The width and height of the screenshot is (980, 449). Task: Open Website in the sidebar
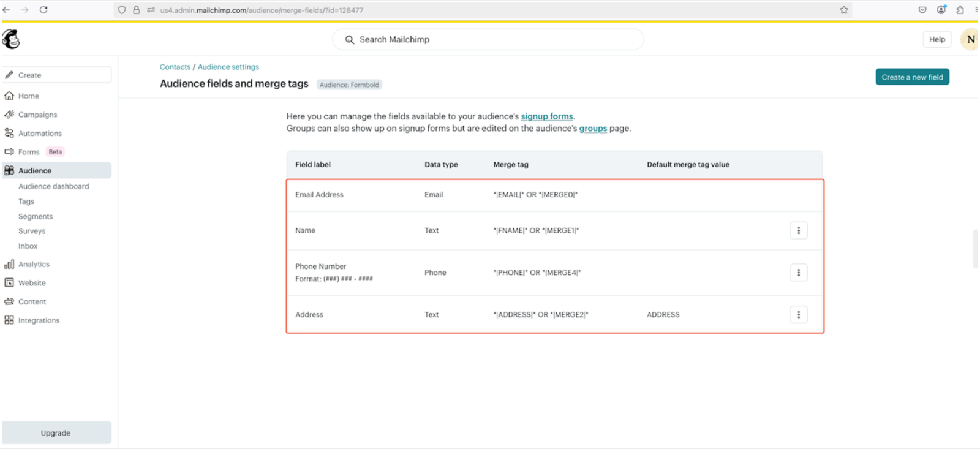[32, 283]
